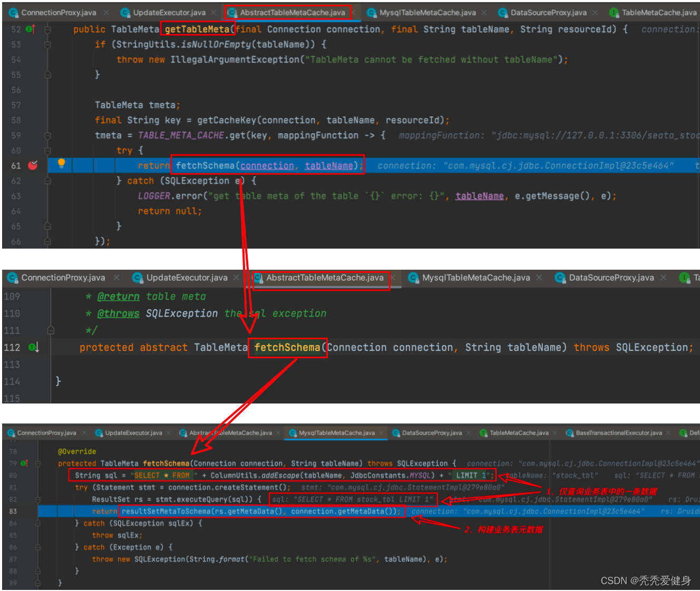Open UpdateExecutor.java tab in bottom editor
Screen dimensions: 700x591
click(x=133, y=433)
